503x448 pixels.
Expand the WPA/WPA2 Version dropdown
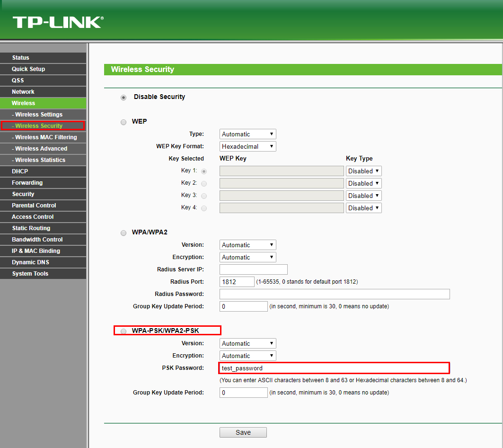(247, 245)
